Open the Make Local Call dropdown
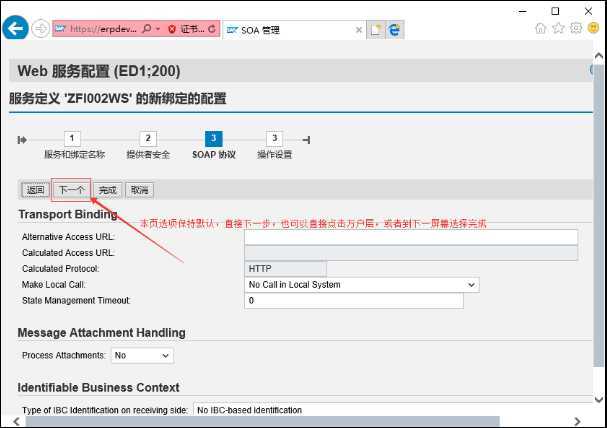This screenshot has height=428, width=607. [x=362, y=285]
